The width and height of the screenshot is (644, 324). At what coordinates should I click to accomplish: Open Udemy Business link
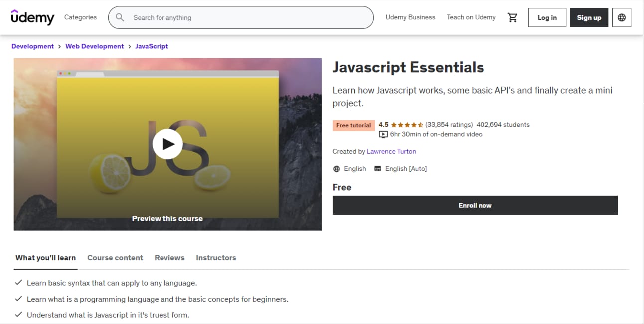(x=410, y=17)
